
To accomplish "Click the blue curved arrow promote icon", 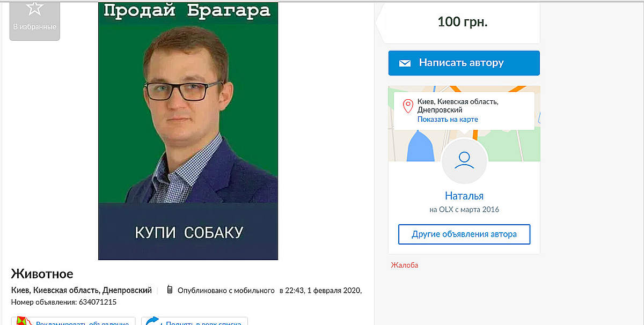I will point(153,322).
